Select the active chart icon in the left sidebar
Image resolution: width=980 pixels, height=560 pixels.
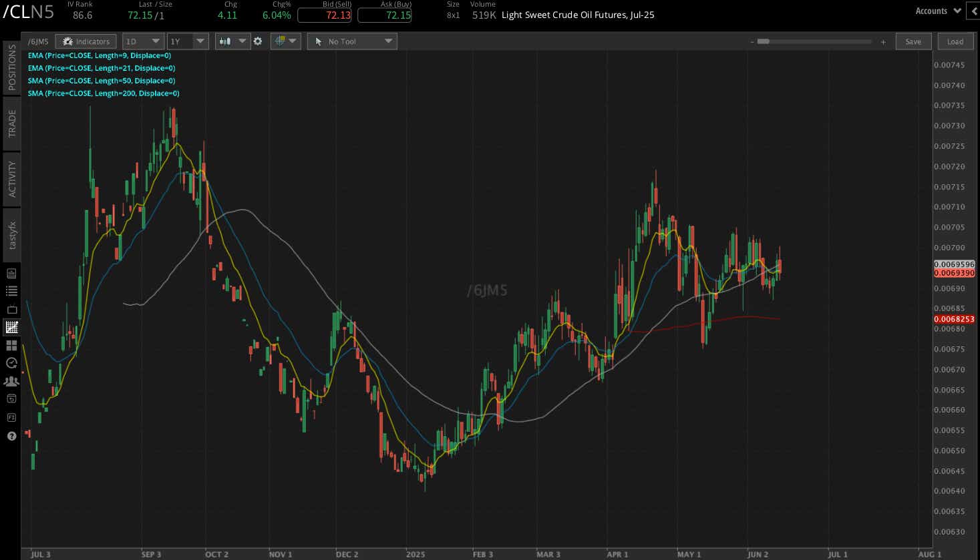[11, 327]
